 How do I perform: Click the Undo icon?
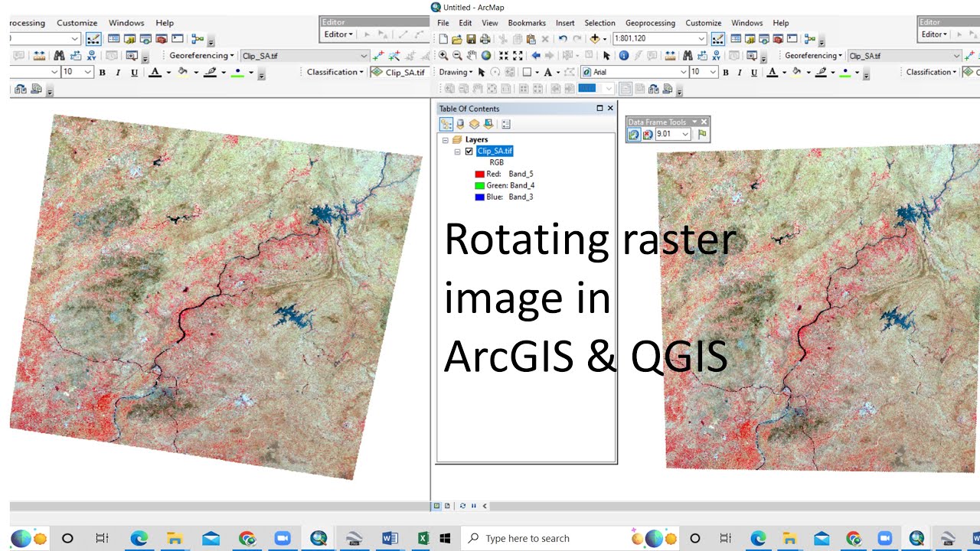(x=563, y=38)
